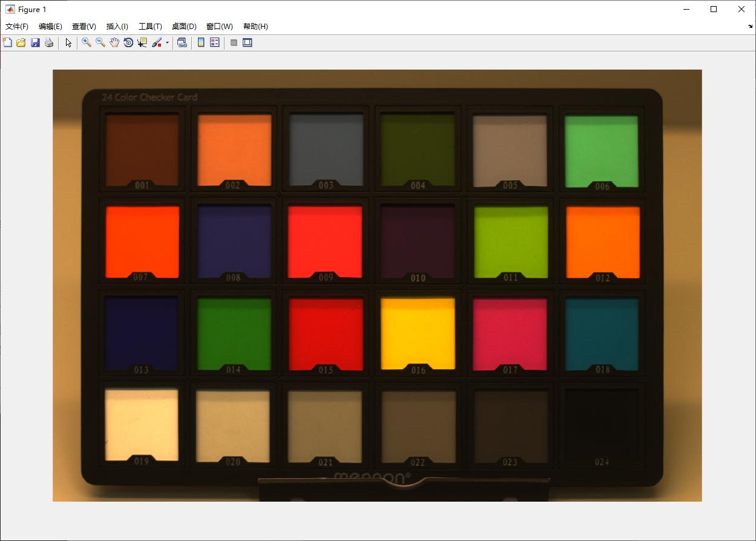756x541 pixels.
Task: Insert a legend using the toolbar icon
Action: pyautogui.click(x=215, y=42)
